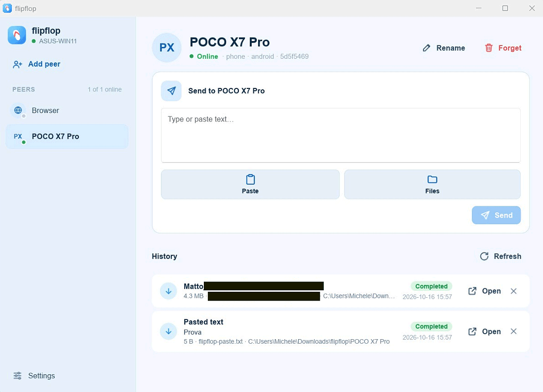Click the 1 of 1 online counter
The height and width of the screenshot is (392, 543).
pos(105,89)
